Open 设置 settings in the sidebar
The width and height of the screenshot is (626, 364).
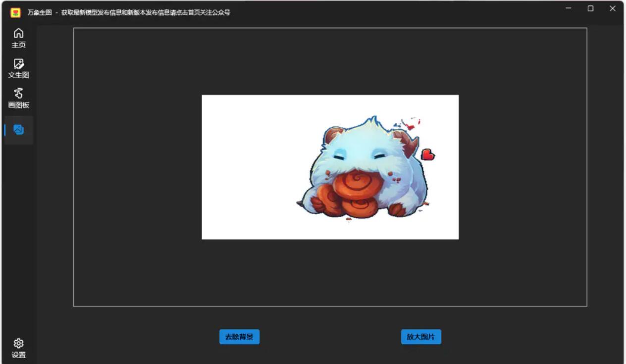pyautogui.click(x=18, y=348)
